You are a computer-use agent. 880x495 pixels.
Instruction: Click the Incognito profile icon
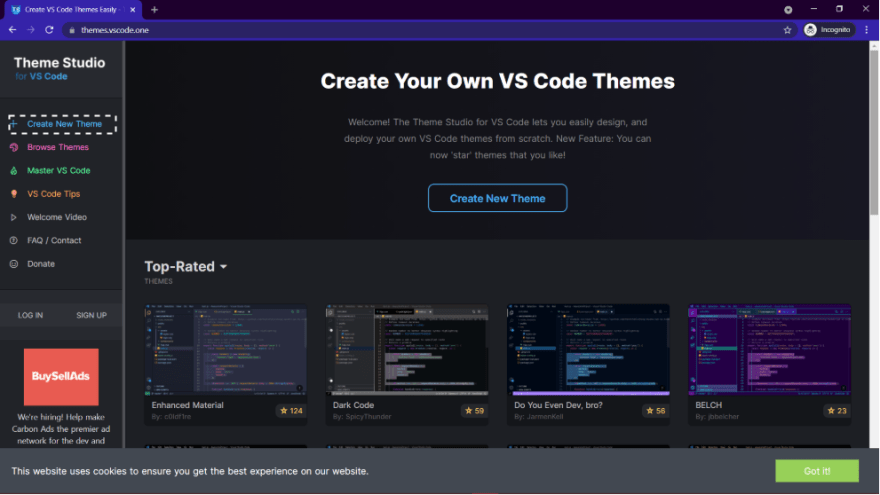pos(810,30)
